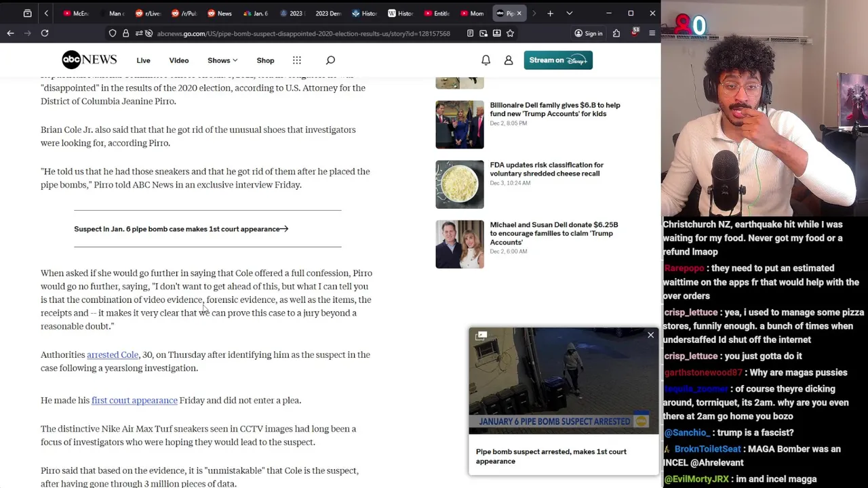Viewport: 868px width, 488px height.
Task: Close the current ABC News tab
Action: click(519, 13)
